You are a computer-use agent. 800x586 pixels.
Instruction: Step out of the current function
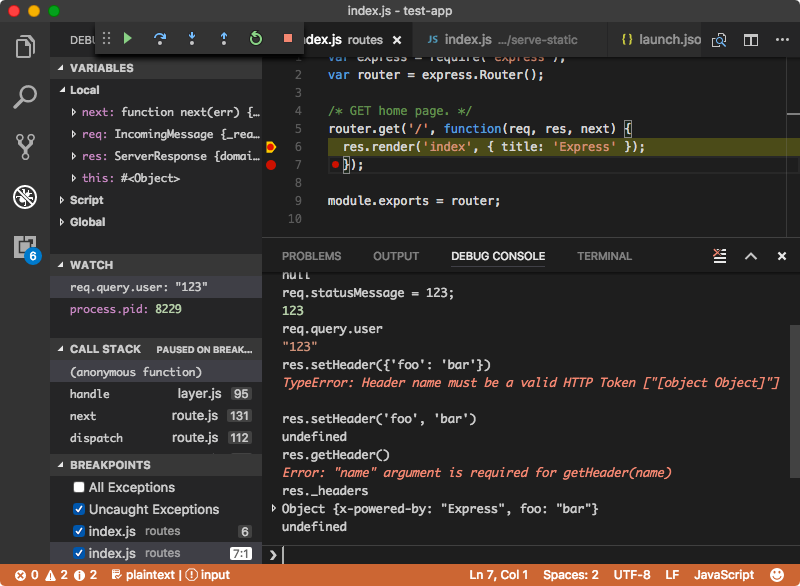click(x=223, y=38)
